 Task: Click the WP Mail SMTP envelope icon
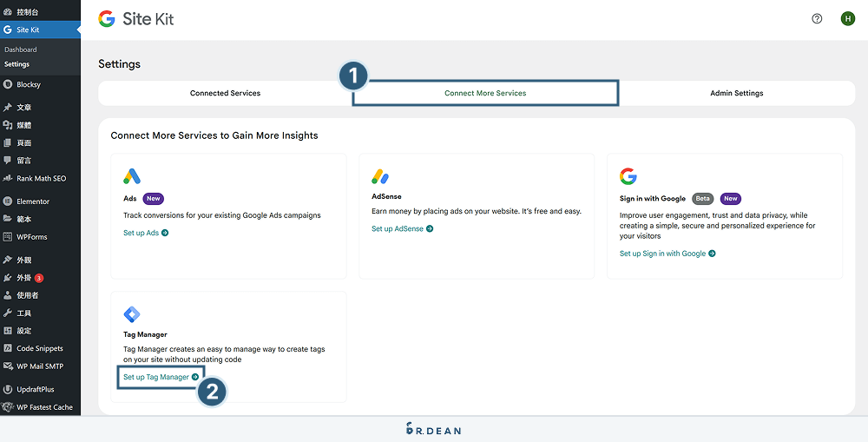pyautogui.click(x=8, y=366)
